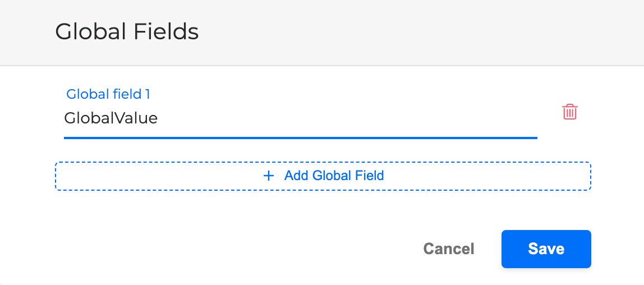The height and width of the screenshot is (285, 644).
Task: Focus the Global field 1 input box
Action: (x=300, y=118)
